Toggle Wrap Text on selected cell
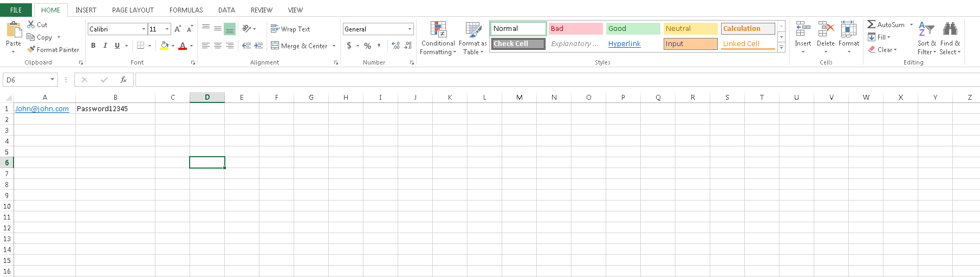Screen dimensions: 980x277 click(290, 29)
